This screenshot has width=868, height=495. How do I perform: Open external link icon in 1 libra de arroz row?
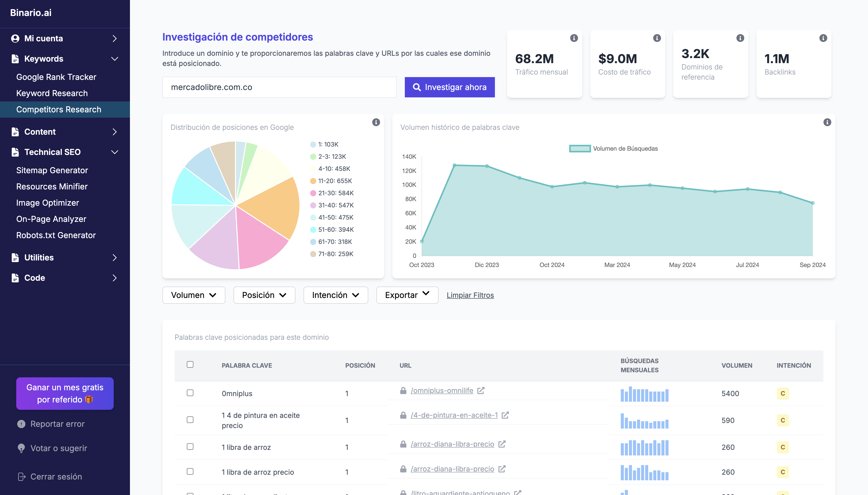pyautogui.click(x=502, y=444)
